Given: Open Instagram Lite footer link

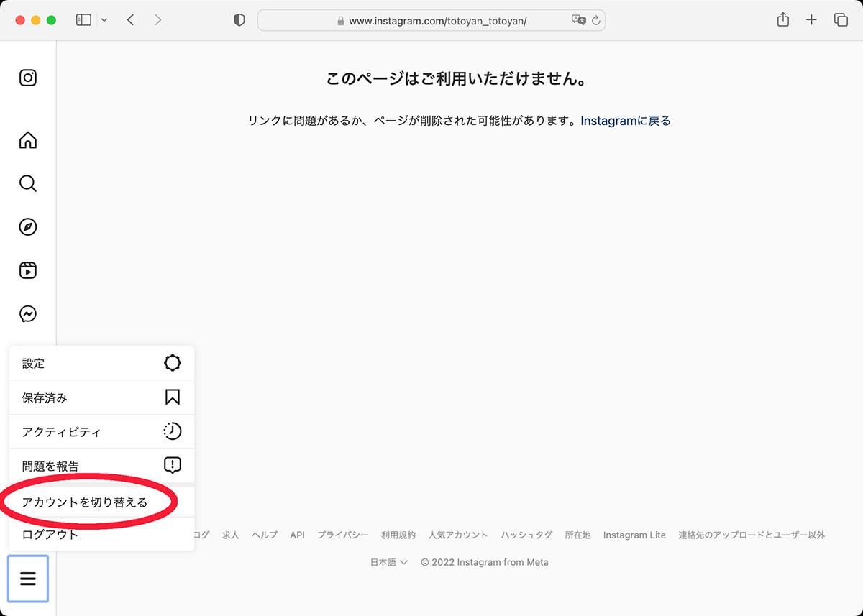Looking at the screenshot, I should (634, 535).
